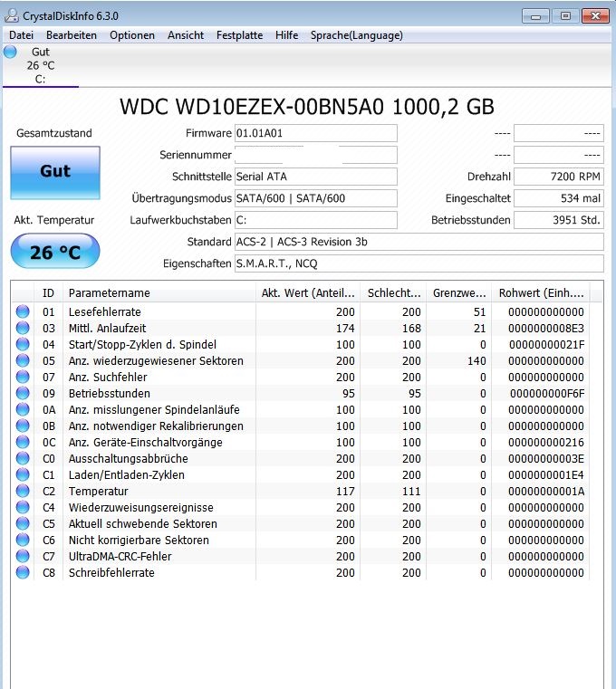This screenshot has height=689, width=616.
Task: Select the C: drive tab with Gut status
Action: 41,65
